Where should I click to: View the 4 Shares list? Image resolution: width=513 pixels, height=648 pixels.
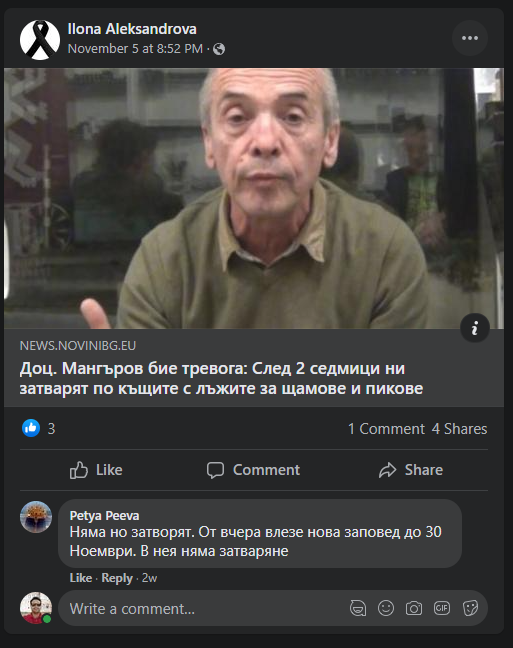point(459,429)
